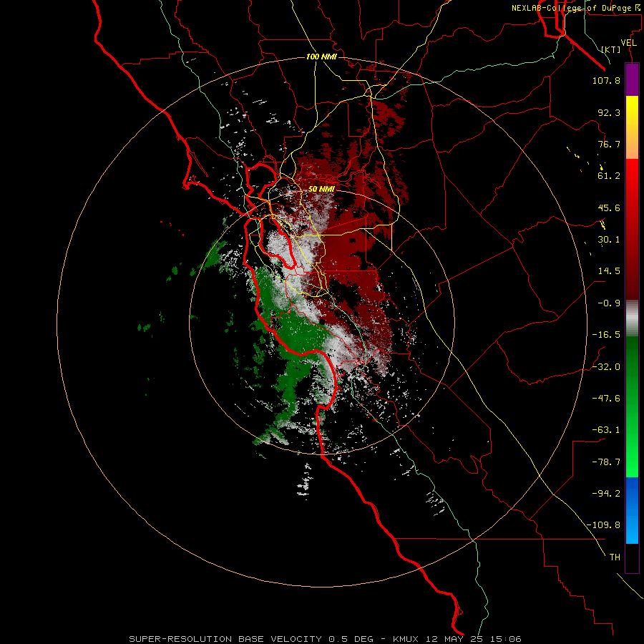Click the -78.7 velocity scale value

[x=606, y=462]
